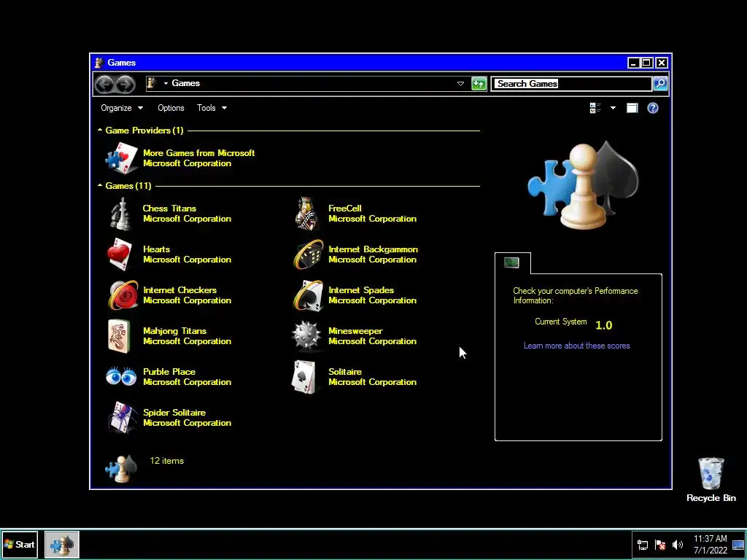Choose the Internet Spades icon
Screen dimensions: 747x560
click(x=309, y=295)
